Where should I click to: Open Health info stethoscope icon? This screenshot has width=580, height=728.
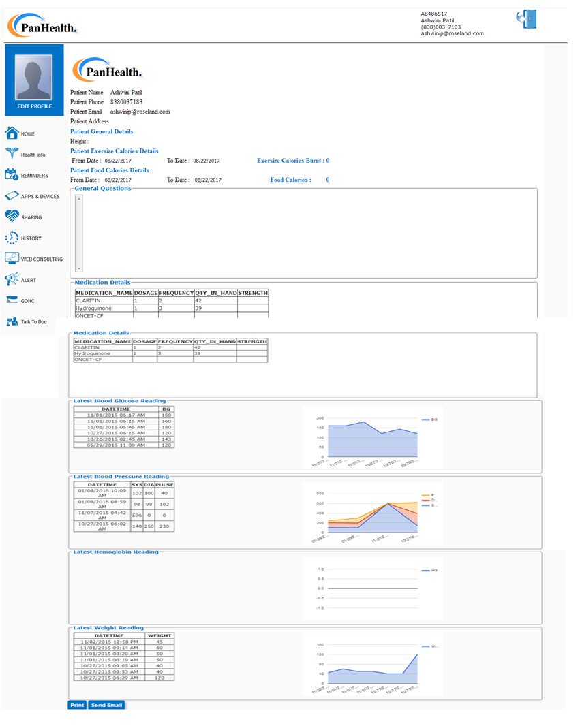coord(12,154)
